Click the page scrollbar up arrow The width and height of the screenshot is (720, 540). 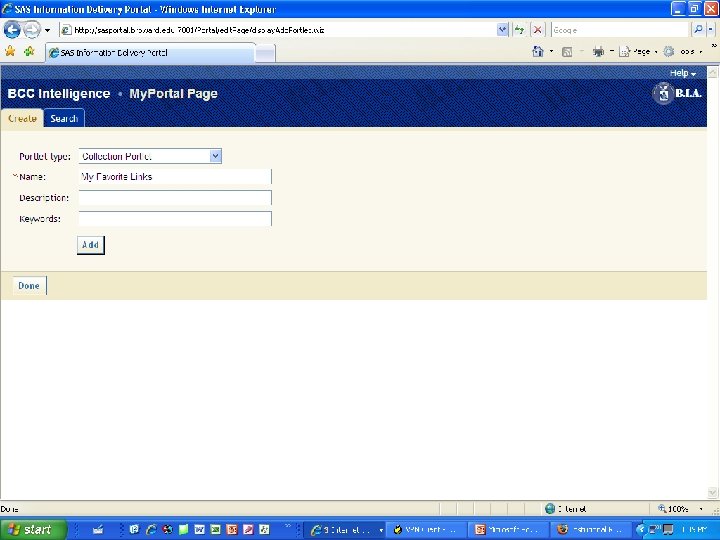(713, 72)
